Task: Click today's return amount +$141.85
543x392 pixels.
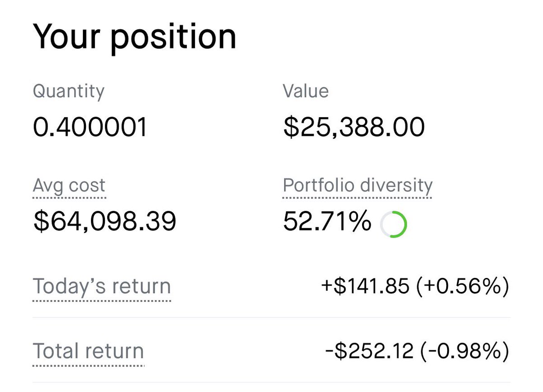Action: pos(365,287)
